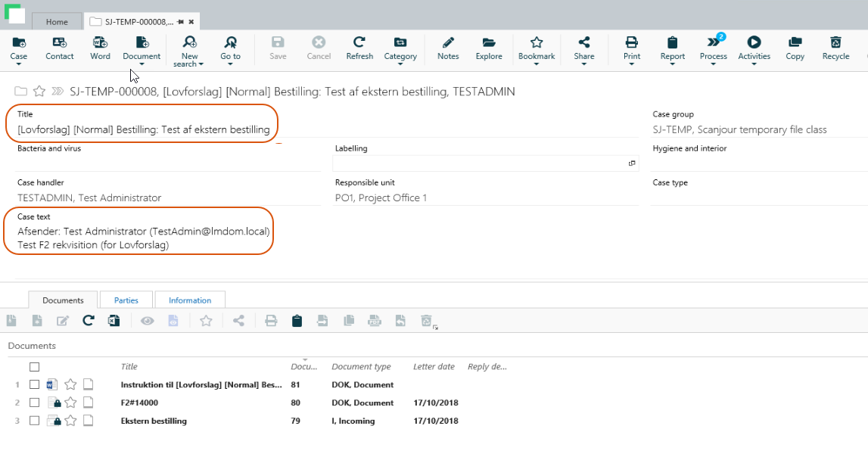
Task: Click the Notes pencil icon
Action: point(448,43)
